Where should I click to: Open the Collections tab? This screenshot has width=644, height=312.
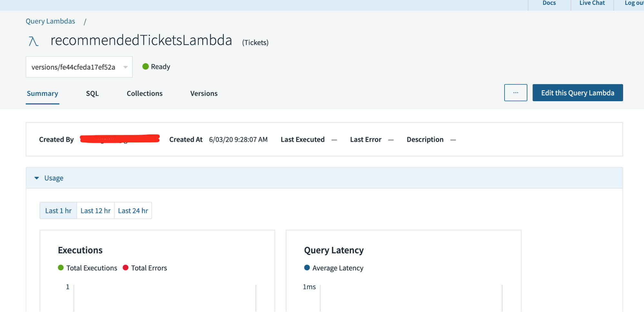click(144, 93)
